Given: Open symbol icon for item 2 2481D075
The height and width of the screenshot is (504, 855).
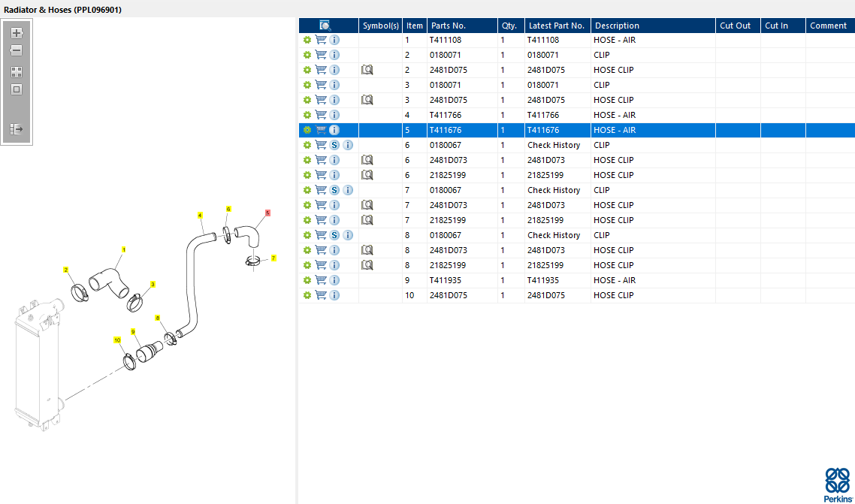Looking at the screenshot, I should tap(367, 70).
